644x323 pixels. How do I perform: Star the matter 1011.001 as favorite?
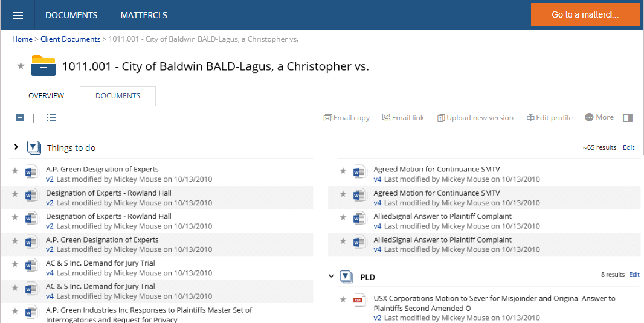tap(21, 66)
